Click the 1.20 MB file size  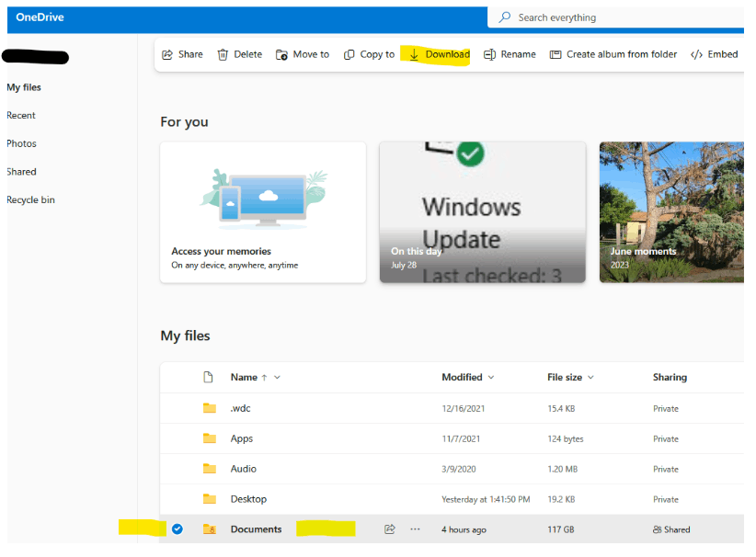[563, 470]
